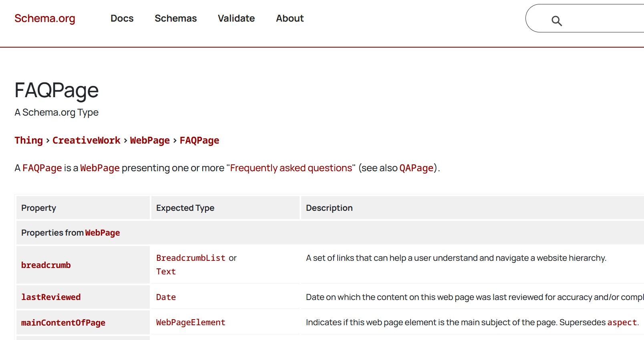This screenshot has height=340, width=644.
Task: Click the search magnifier icon
Action: point(556,21)
